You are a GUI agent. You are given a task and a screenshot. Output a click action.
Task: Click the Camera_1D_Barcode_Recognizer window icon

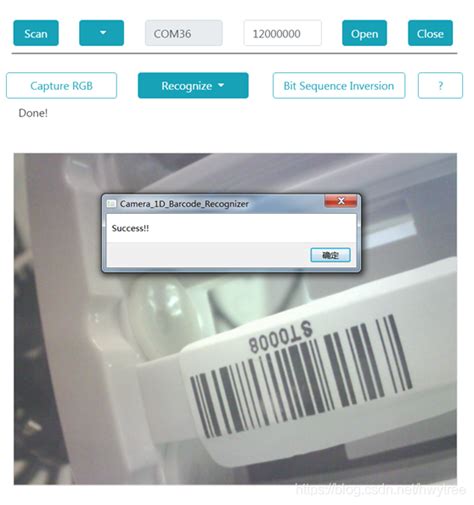(x=111, y=204)
